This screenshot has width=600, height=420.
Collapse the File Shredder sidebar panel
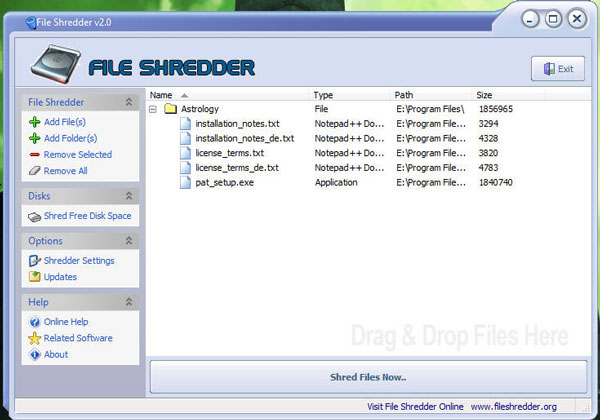tap(129, 102)
